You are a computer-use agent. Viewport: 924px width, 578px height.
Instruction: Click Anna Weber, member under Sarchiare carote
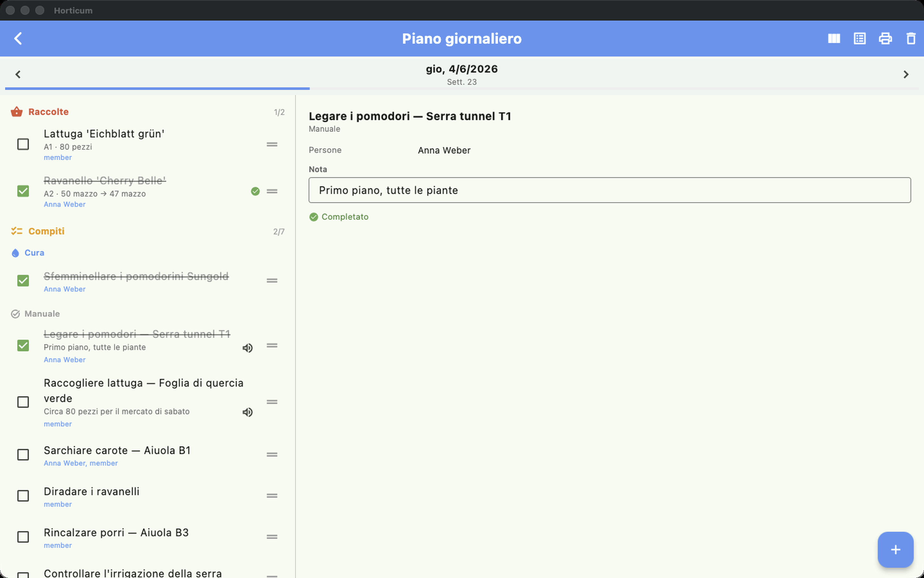81,463
